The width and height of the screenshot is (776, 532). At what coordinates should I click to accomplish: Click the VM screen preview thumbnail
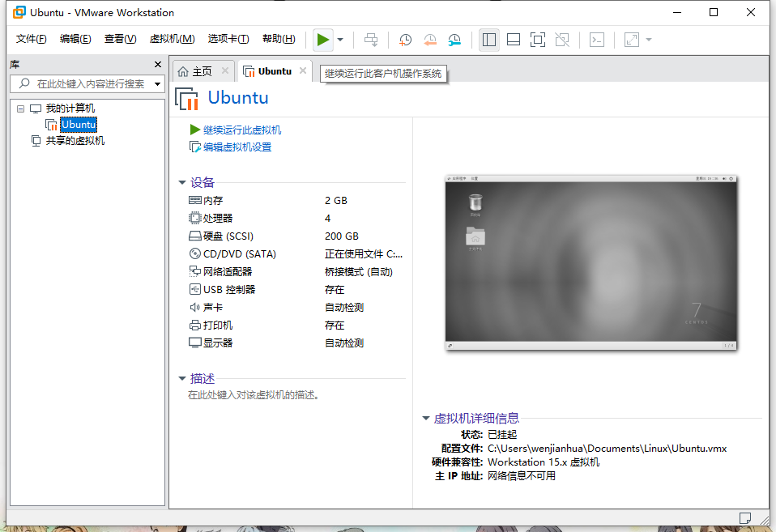[591, 262]
